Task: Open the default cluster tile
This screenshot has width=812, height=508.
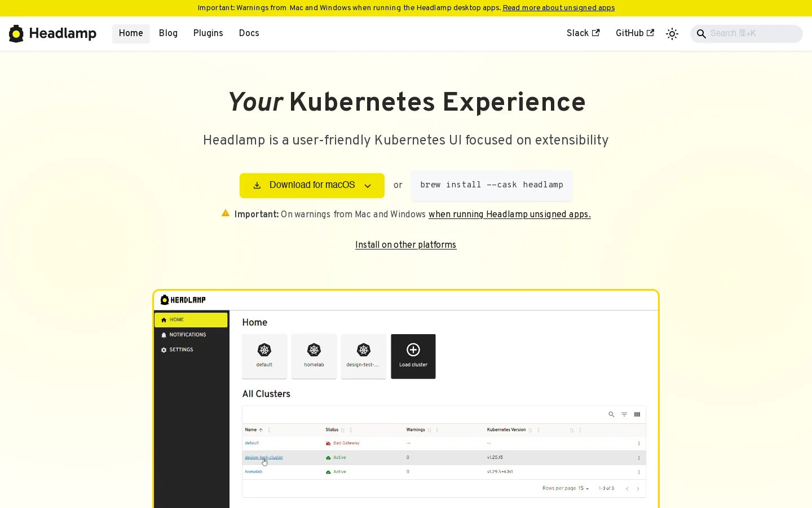Action: click(264, 356)
